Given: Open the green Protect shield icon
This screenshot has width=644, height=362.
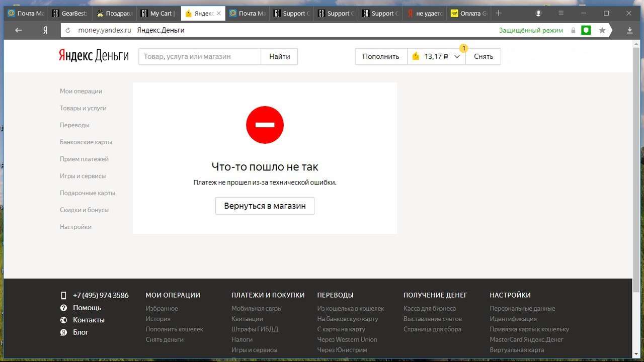Looking at the screenshot, I should pos(586,30).
